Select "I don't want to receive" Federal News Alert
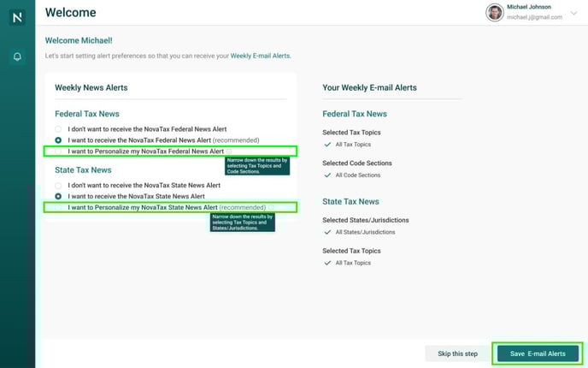 click(58, 129)
